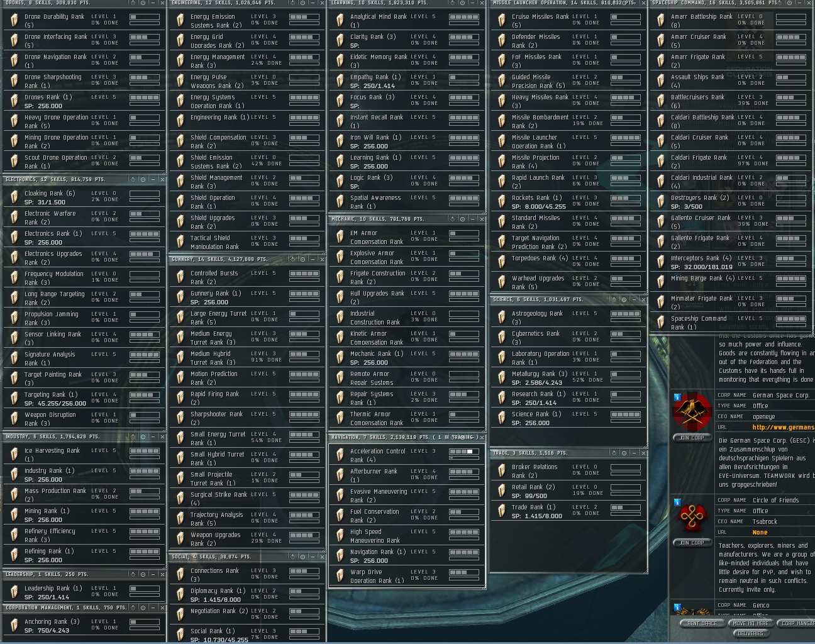
Task: Click the Acceleration Control training progress bar
Action: (x=464, y=458)
